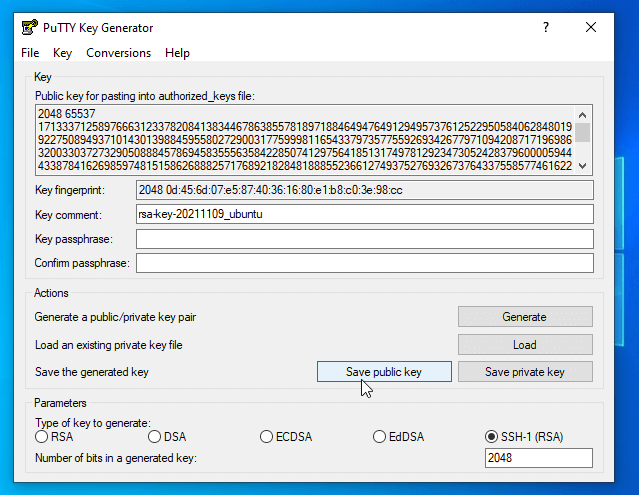Open the Key menu
This screenshot has width=639, height=495.
tap(62, 53)
